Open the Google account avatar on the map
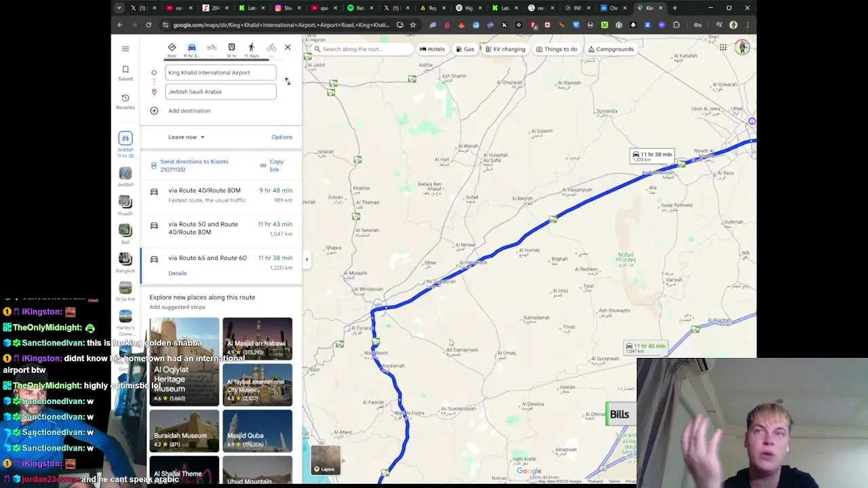868x488 pixels. coord(743,47)
